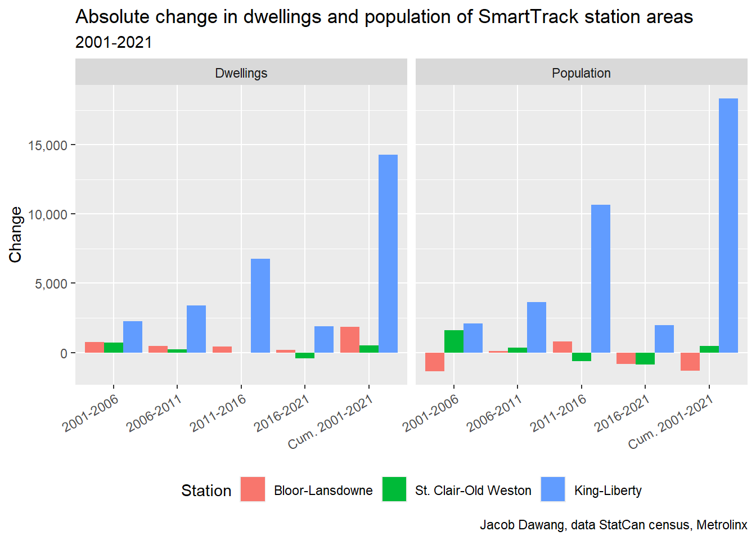
Task: Click the red Bloor-Lansdowne legend swatch
Action: [x=253, y=489]
